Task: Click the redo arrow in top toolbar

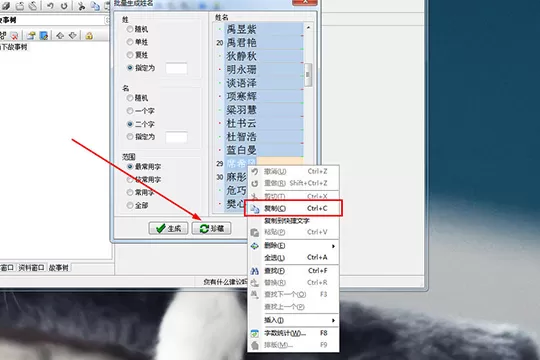Action: click(x=64, y=6)
